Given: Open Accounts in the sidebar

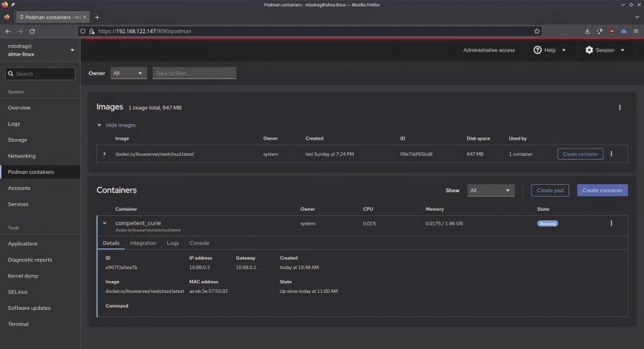Looking at the screenshot, I should [40, 188].
